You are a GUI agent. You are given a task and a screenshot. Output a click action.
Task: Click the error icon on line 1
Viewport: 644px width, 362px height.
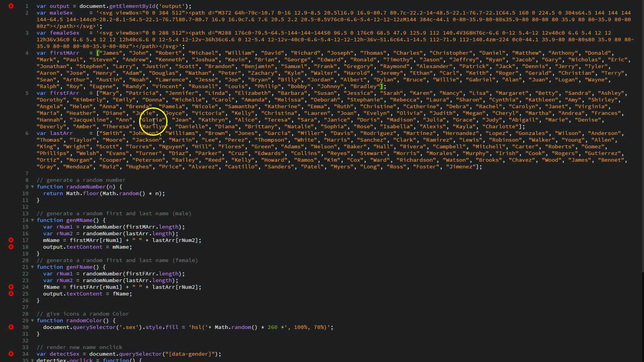click(x=11, y=6)
